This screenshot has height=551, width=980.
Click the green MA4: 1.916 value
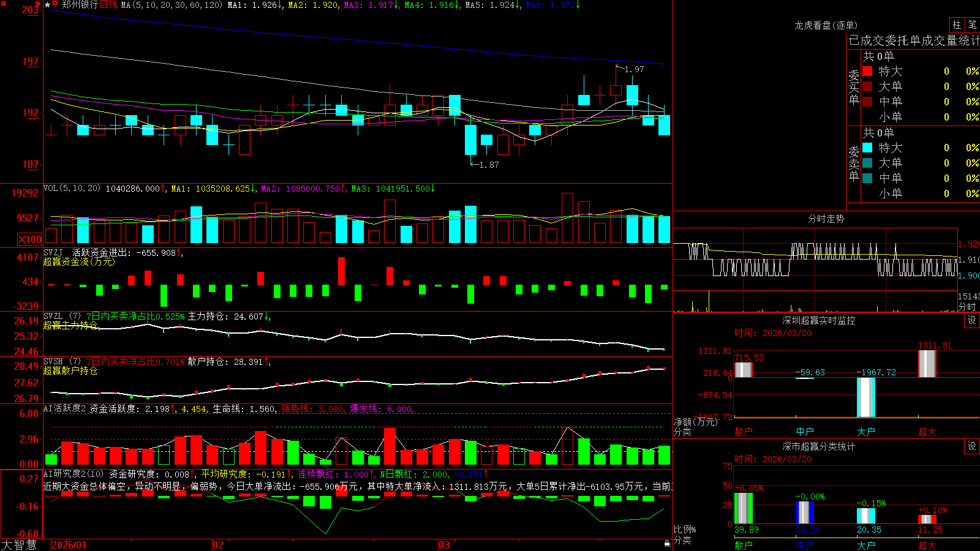tap(432, 5)
